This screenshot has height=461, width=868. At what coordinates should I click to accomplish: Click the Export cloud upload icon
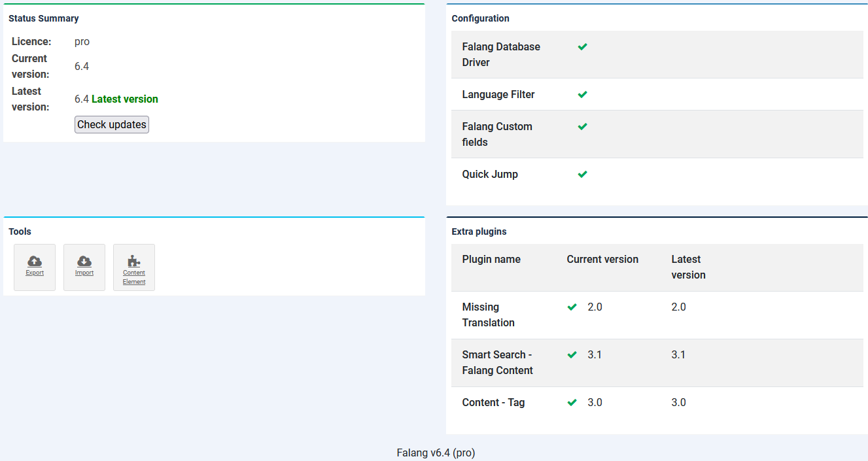click(35, 262)
